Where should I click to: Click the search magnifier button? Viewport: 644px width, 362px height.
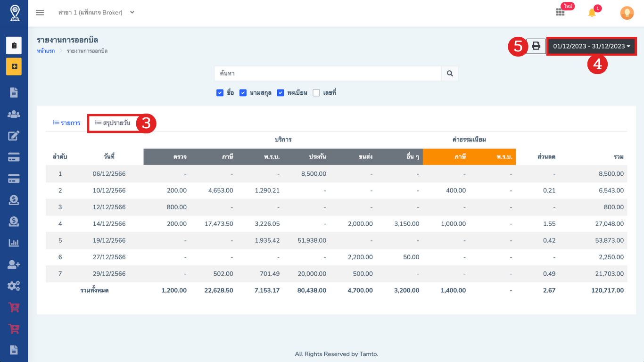(450, 74)
